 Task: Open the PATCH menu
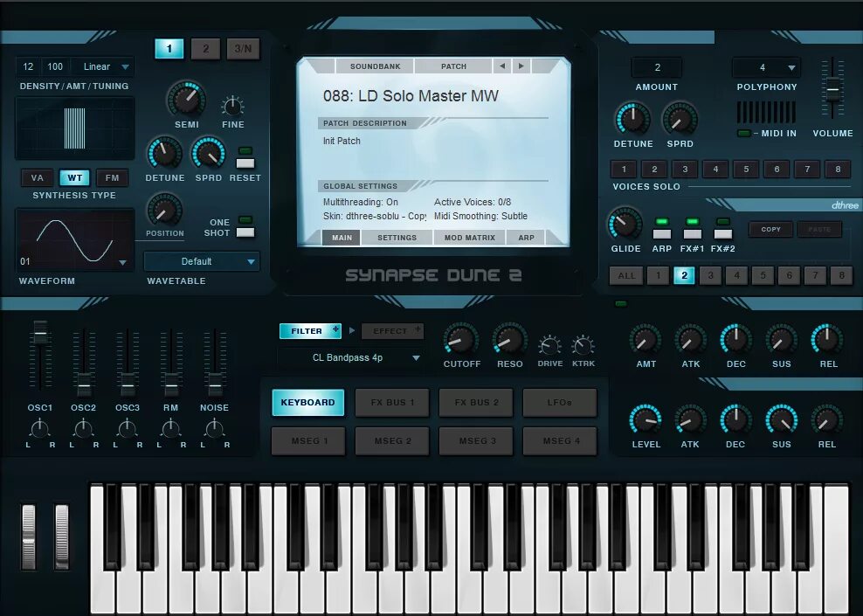coord(453,66)
